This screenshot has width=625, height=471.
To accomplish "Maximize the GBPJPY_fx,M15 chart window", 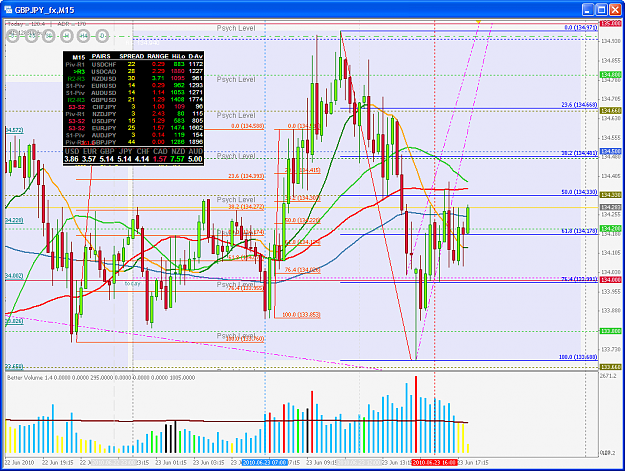I will pyautogui.click(x=601, y=10).
